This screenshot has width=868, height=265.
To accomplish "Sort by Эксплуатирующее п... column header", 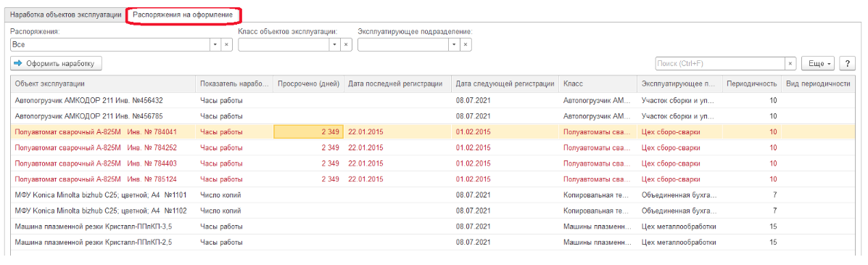I will [679, 83].
